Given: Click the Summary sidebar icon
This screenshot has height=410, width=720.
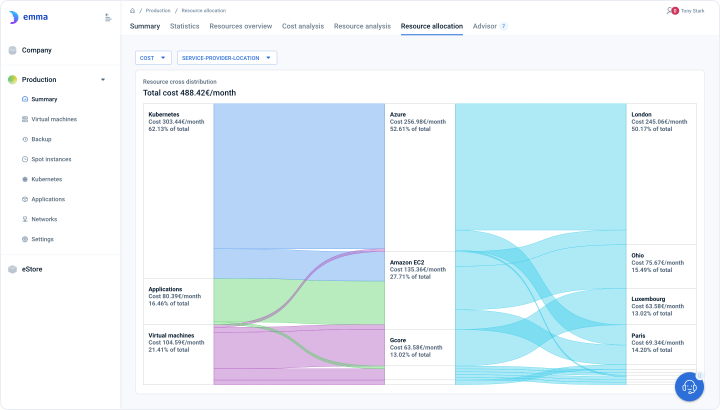Looking at the screenshot, I should [x=25, y=99].
